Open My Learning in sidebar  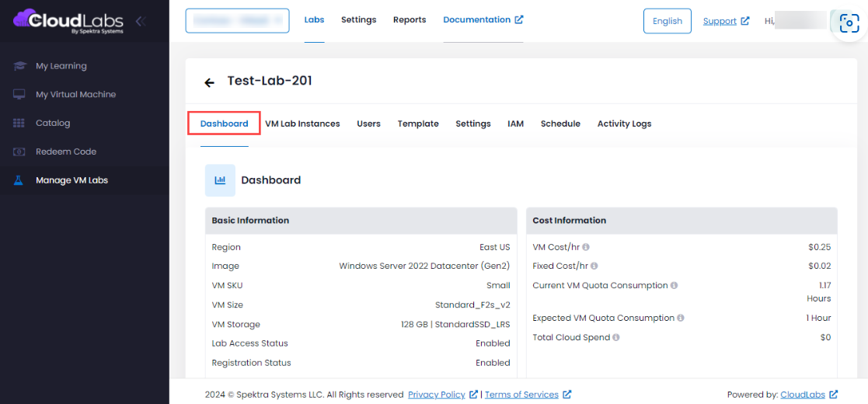coord(84,66)
